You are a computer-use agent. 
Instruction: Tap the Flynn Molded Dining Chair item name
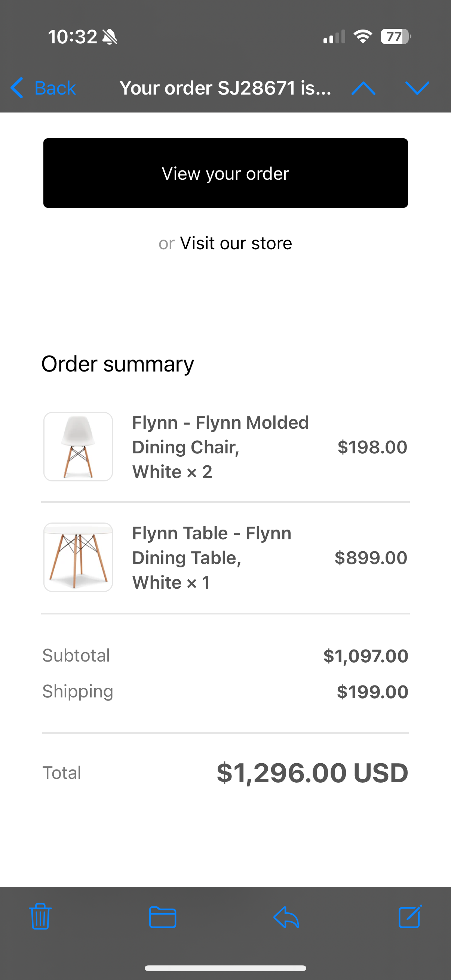coord(220,447)
